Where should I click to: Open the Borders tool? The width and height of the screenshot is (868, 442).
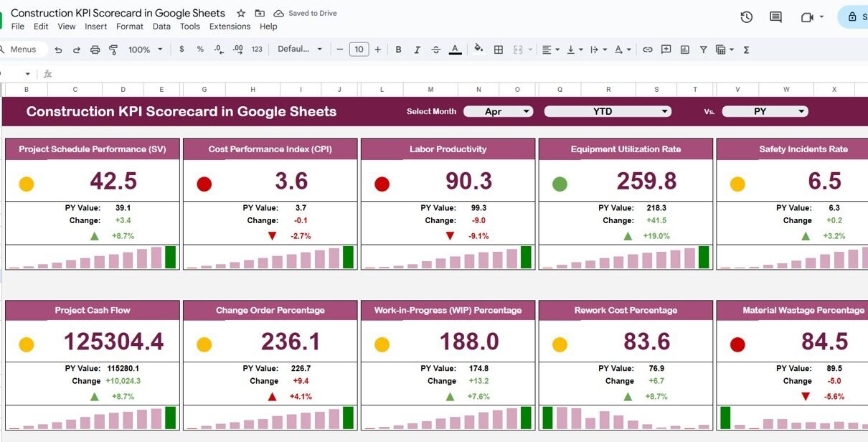499,50
